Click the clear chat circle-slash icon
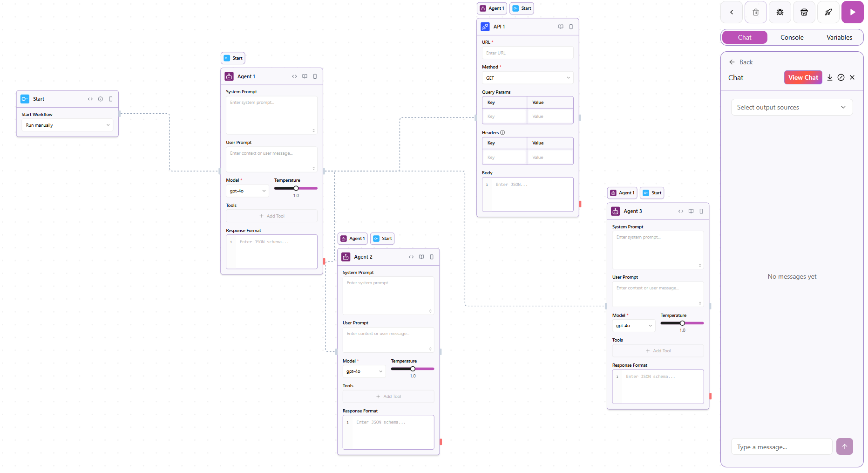Viewport: 868px width, 473px height. pos(841,78)
